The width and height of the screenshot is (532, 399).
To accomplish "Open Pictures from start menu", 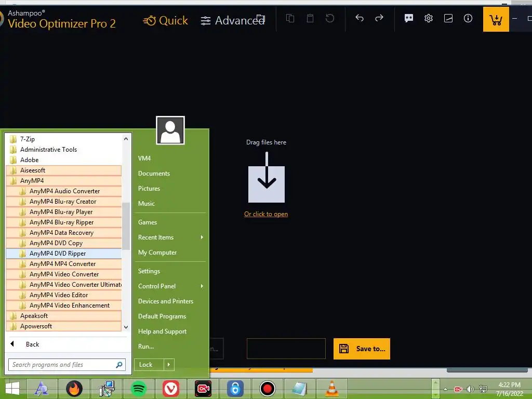I will point(149,189).
